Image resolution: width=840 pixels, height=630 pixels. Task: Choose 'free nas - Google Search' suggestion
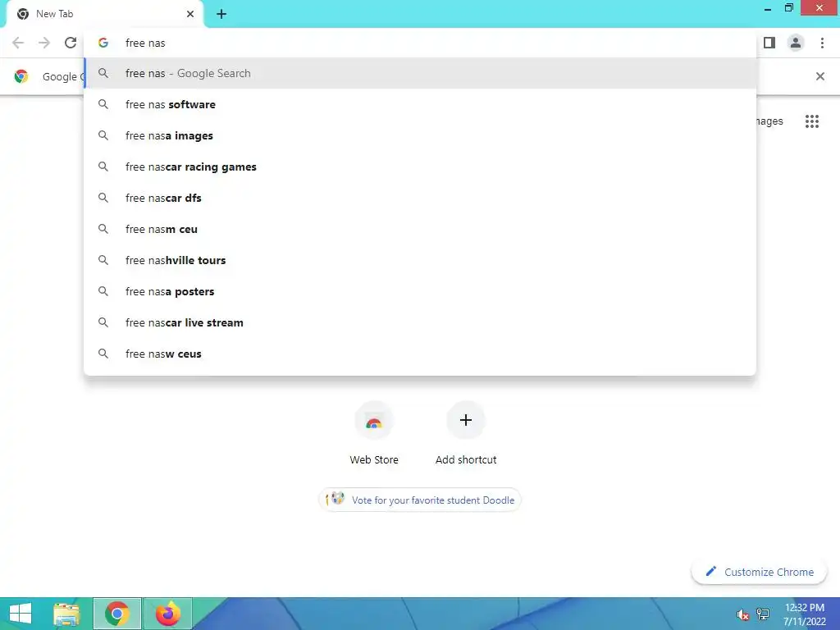pos(420,73)
